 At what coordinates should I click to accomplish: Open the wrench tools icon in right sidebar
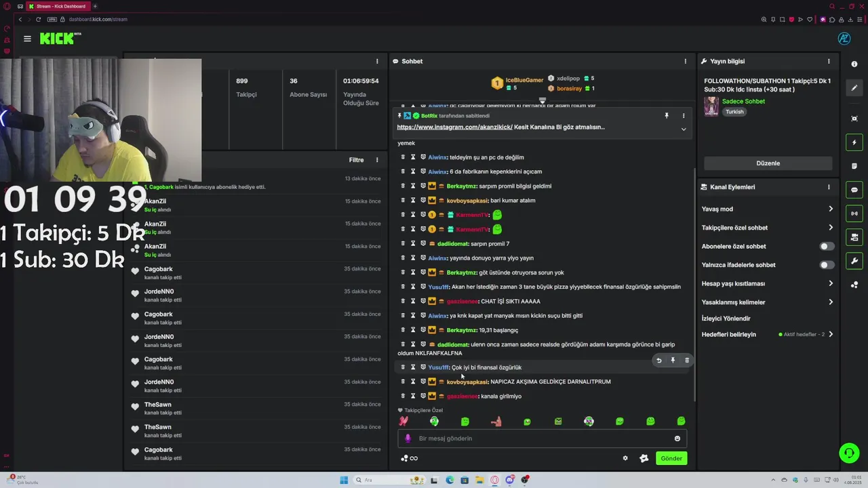tap(854, 261)
